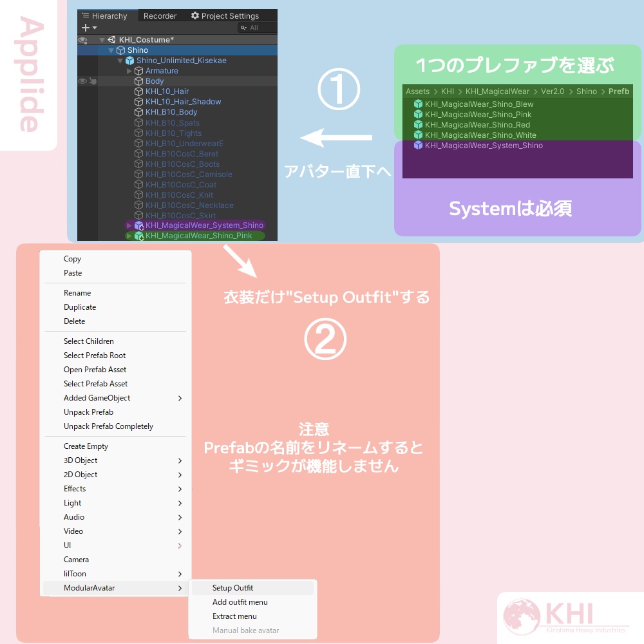Click the KHI_MagicalWear_Shino_Pink prefab icon in Hierarchy

tap(139, 236)
